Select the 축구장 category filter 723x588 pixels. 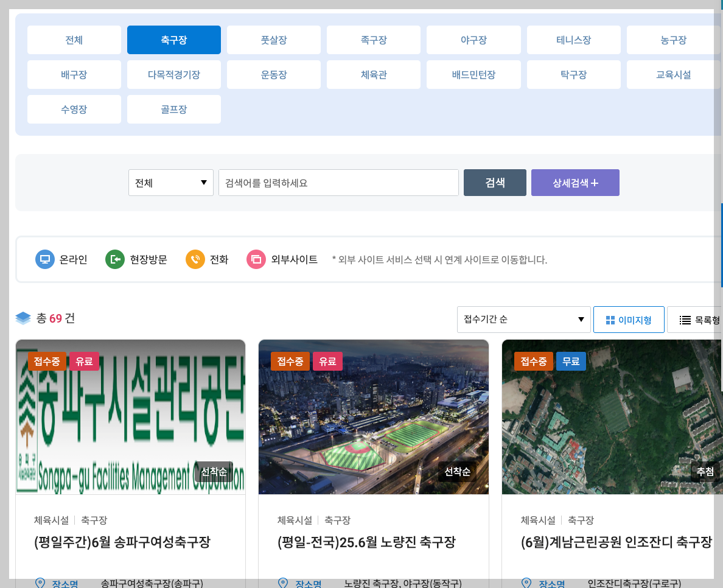coord(174,40)
